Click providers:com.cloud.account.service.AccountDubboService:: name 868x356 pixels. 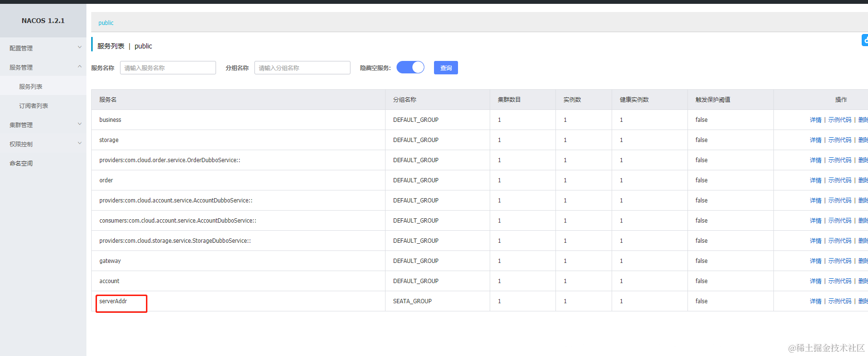[176, 201]
